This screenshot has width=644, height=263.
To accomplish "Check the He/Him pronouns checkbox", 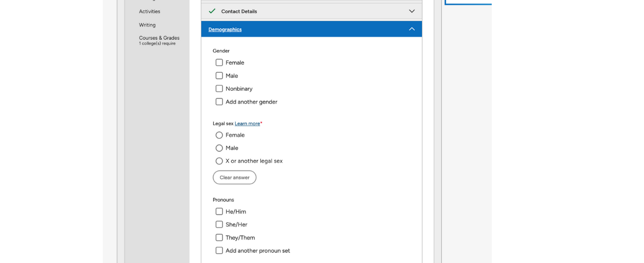I will [x=219, y=212].
